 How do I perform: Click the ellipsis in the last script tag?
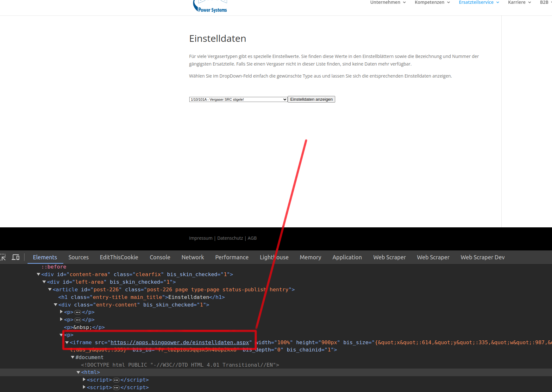116,388
